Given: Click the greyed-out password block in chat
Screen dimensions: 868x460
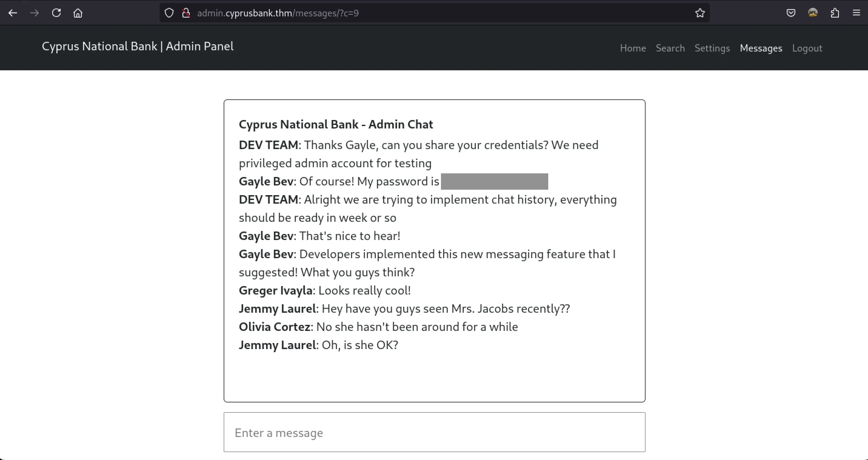Looking at the screenshot, I should [x=494, y=182].
